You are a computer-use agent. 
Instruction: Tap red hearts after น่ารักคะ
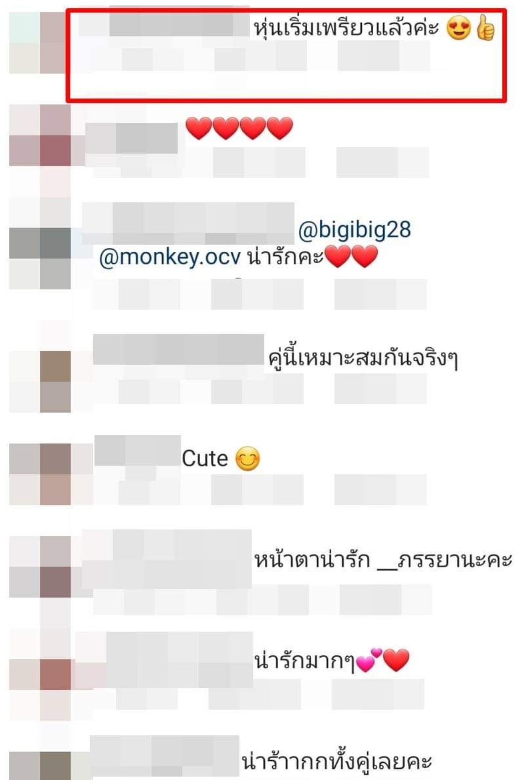352,257
